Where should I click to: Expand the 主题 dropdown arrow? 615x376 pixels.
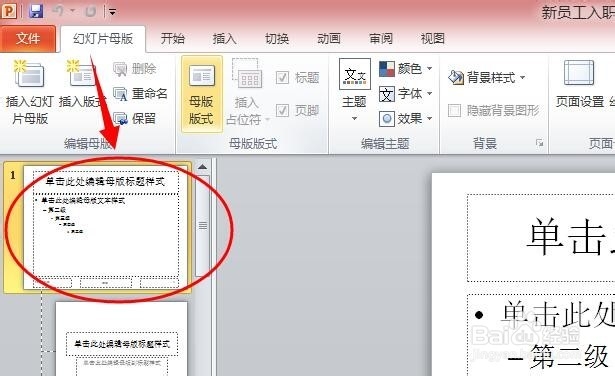tap(354, 118)
